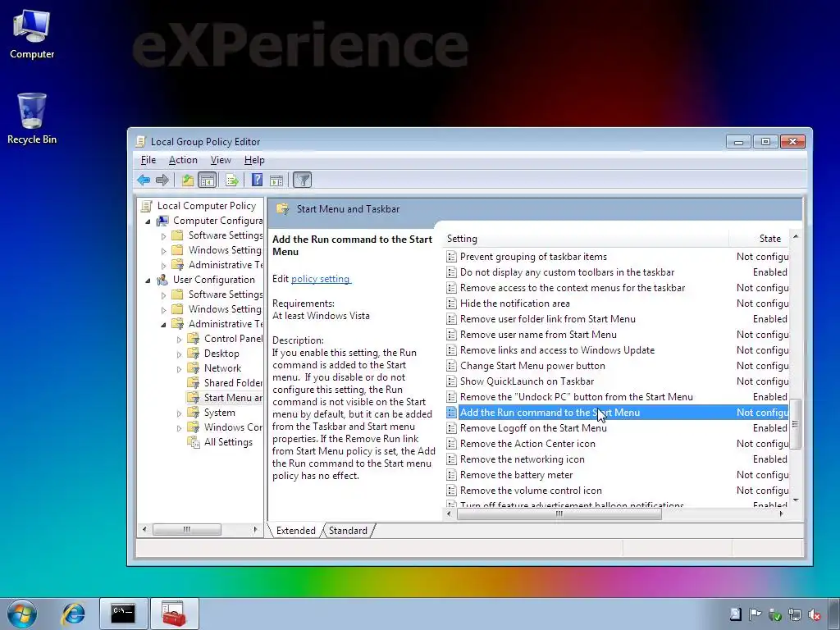This screenshot has width=840, height=630.
Task: Switch to the Standard tab
Action: 348,531
